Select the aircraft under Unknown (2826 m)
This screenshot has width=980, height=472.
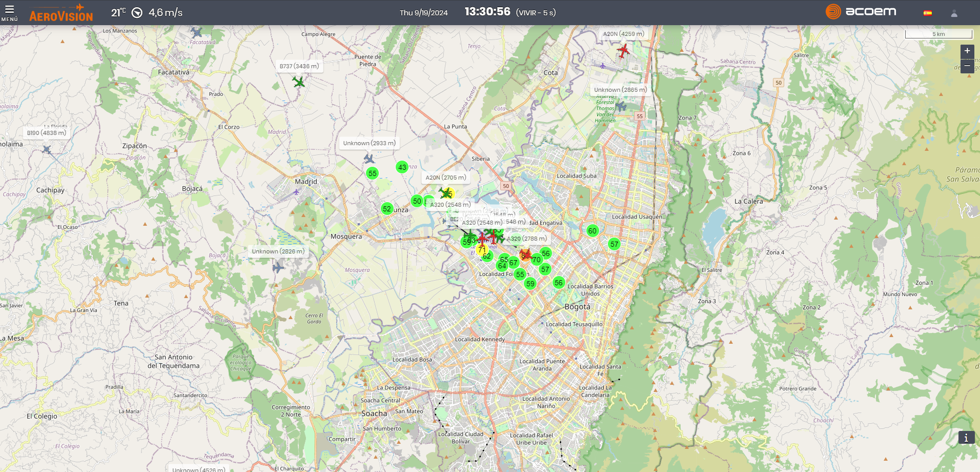click(x=278, y=267)
